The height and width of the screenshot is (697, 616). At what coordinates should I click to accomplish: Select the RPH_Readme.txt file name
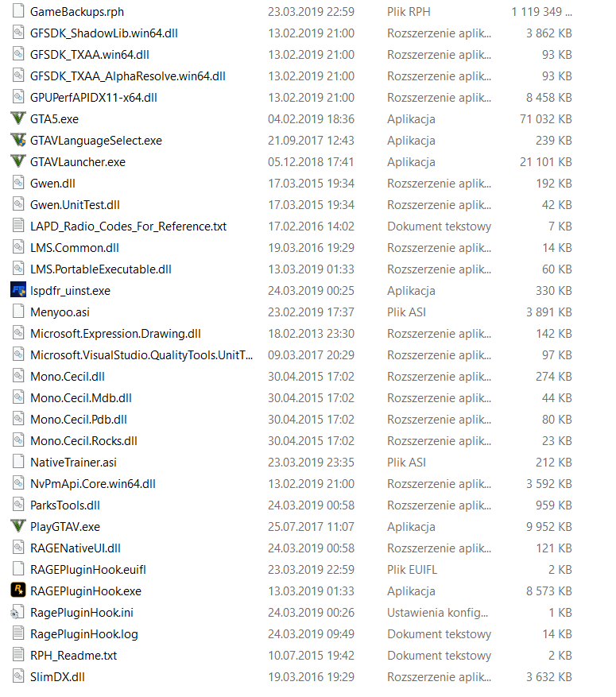coord(73,656)
